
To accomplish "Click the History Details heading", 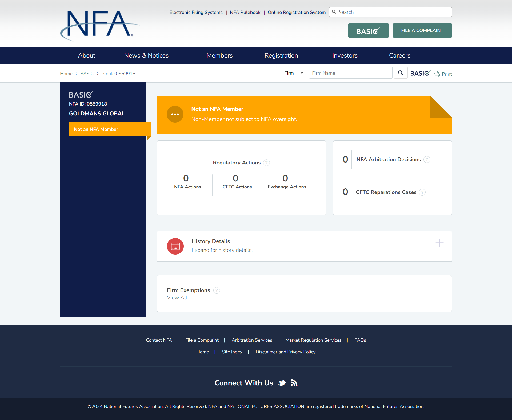I will click(x=211, y=241).
